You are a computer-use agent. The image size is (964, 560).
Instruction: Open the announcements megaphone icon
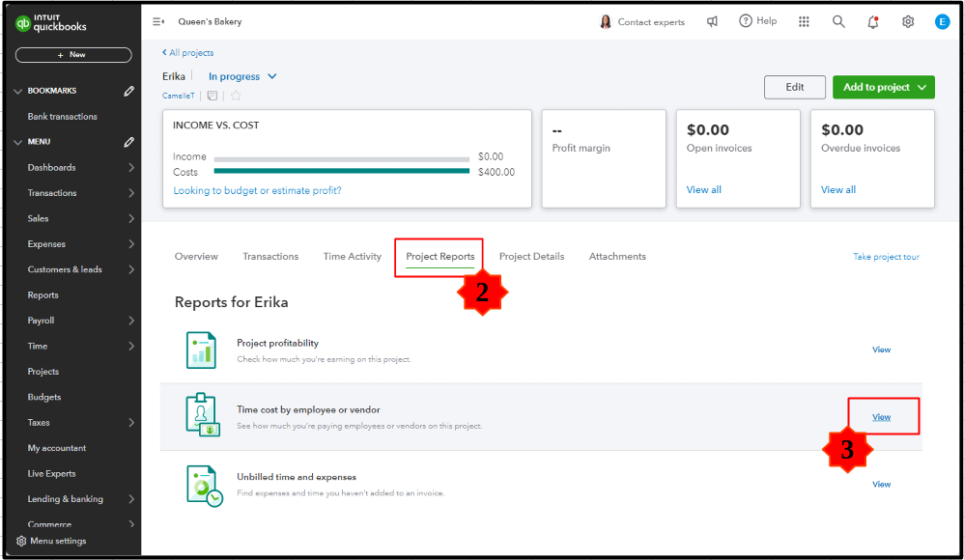[712, 21]
